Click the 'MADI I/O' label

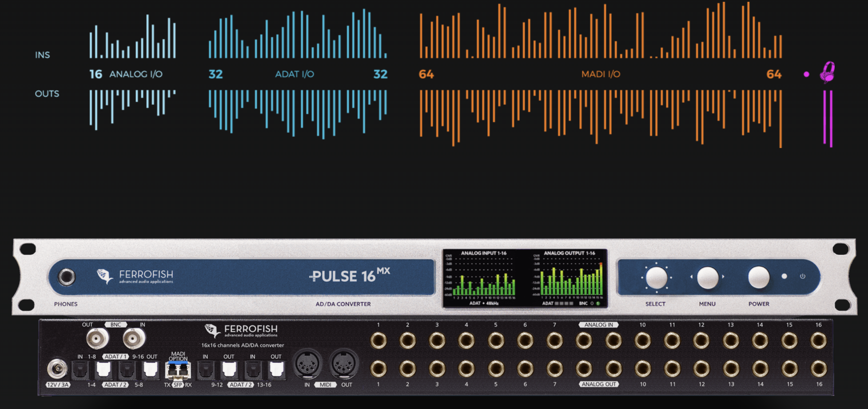click(601, 74)
